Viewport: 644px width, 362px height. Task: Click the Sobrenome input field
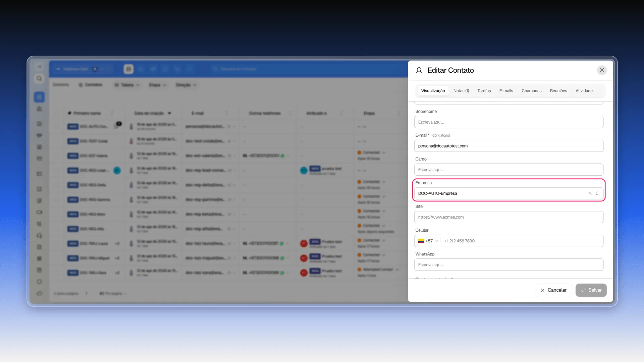pos(508,122)
